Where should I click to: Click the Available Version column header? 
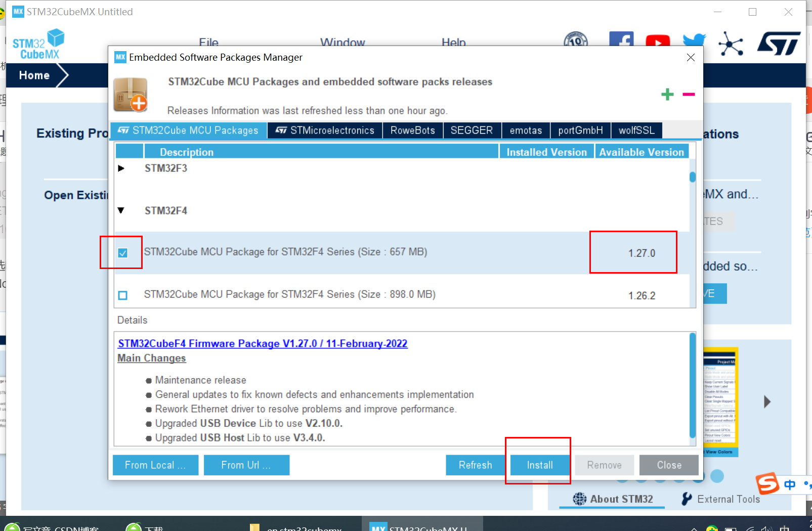pyautogui.click(x=642, y=152)
